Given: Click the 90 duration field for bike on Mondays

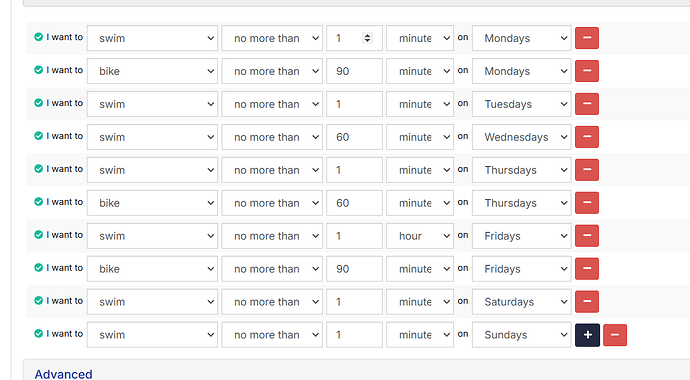Looking at the screenshot, I should pyautogui.click(x=354, y=71).
